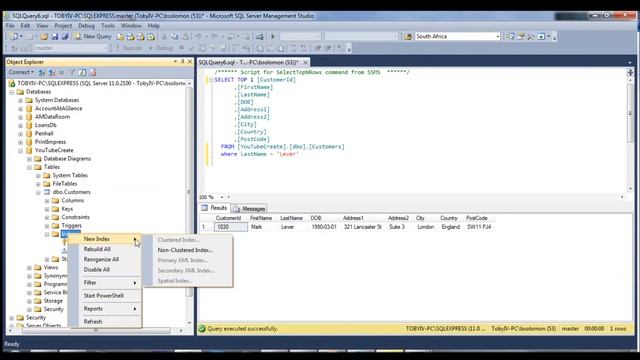
Task: Expand the Columns folder under dbo.Customers
Action: [x=47, y=200]
